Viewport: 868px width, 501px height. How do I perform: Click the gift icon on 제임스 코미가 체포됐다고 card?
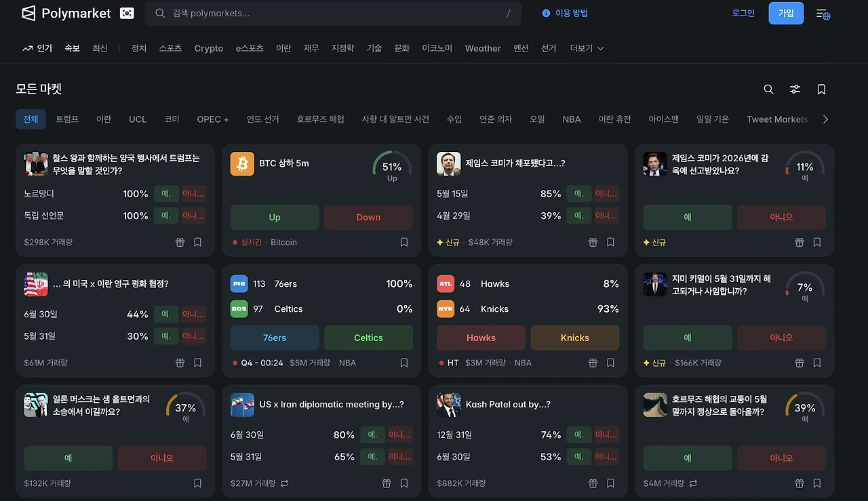[x=593, y=242]
